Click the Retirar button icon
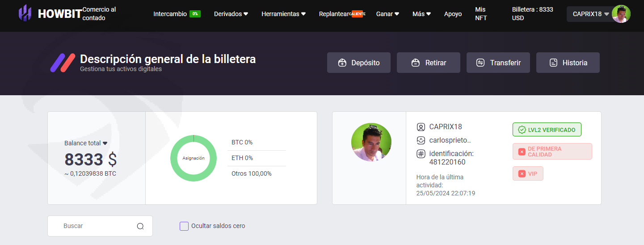 pyautogui.click(x=415, y=63)
